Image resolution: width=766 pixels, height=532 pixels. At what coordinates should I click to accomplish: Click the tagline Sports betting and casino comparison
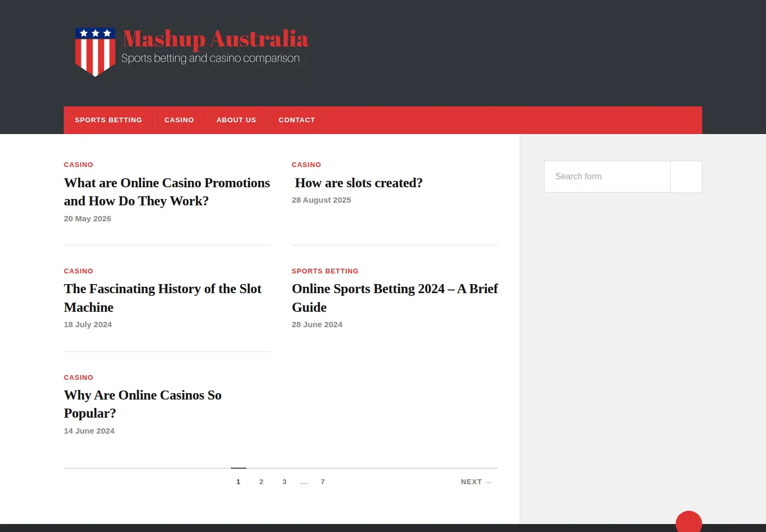pos(211,59)
